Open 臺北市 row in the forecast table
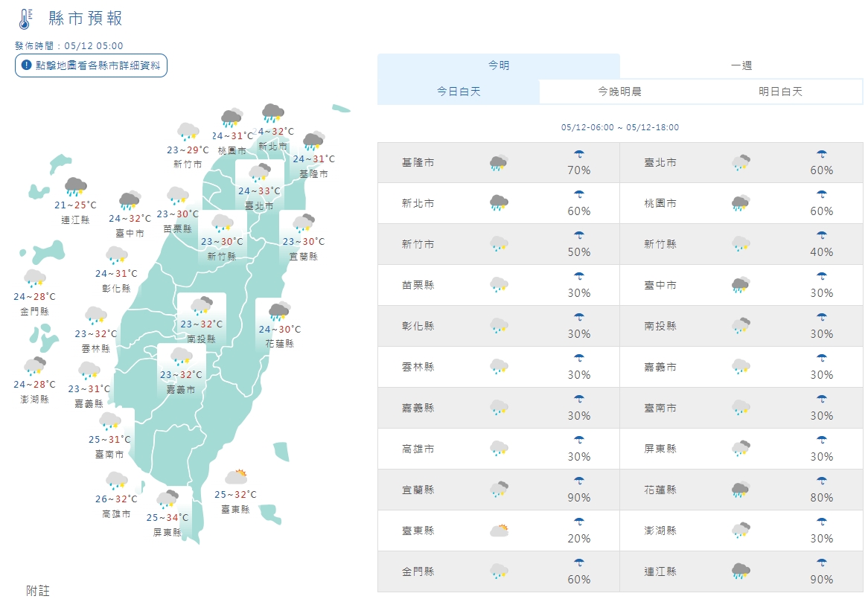The height and width of the screenshot is (599, 868). 741,163
